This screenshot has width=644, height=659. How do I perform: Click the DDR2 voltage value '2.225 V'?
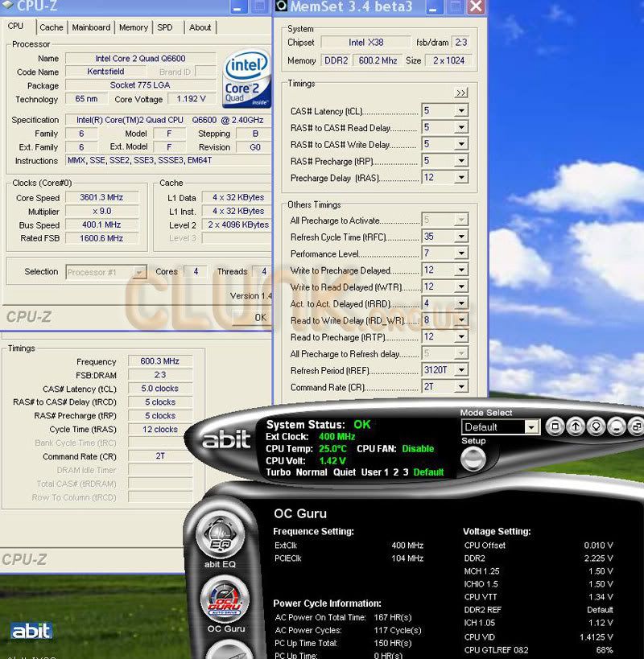pos(598,558)
